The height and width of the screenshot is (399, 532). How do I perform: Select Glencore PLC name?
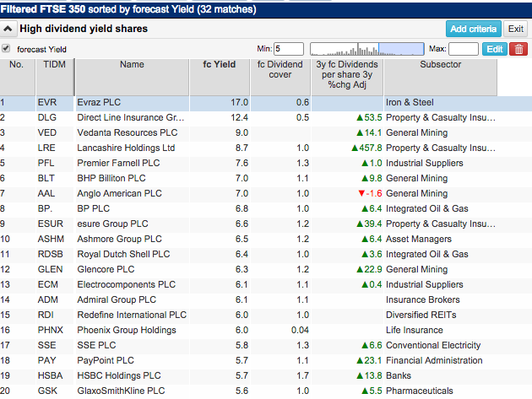[106, 269]
